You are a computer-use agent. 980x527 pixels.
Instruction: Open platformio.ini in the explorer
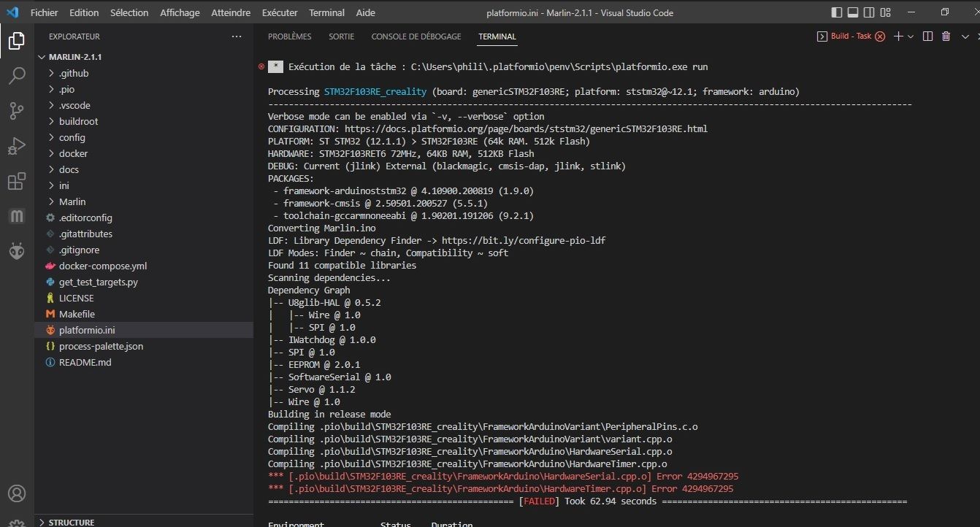87,330
